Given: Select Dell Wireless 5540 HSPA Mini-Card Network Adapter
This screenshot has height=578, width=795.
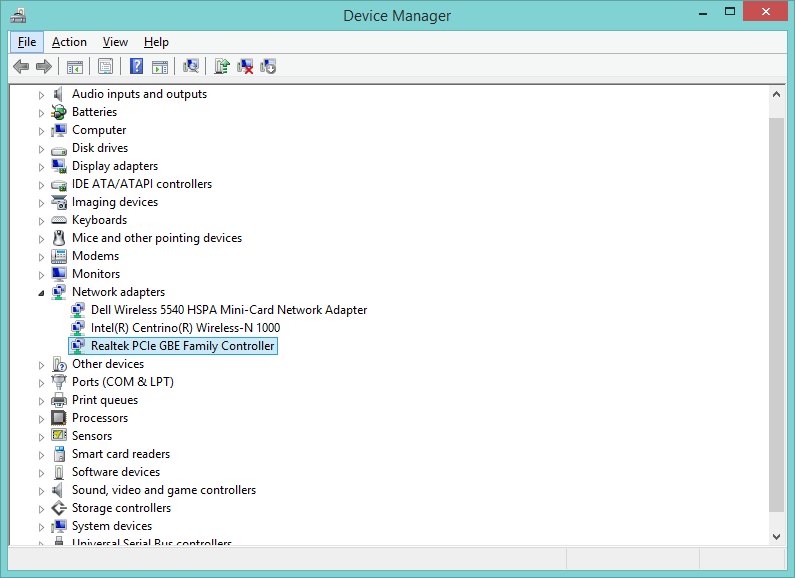Looking at the screenshot, I should click(229, 310).
